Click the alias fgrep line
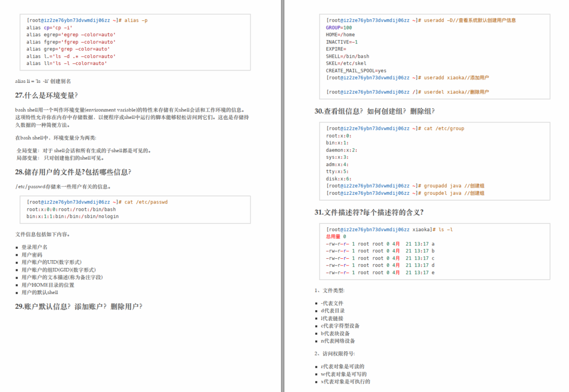Viewport: 569px width, 392px height. coord(71,42)
